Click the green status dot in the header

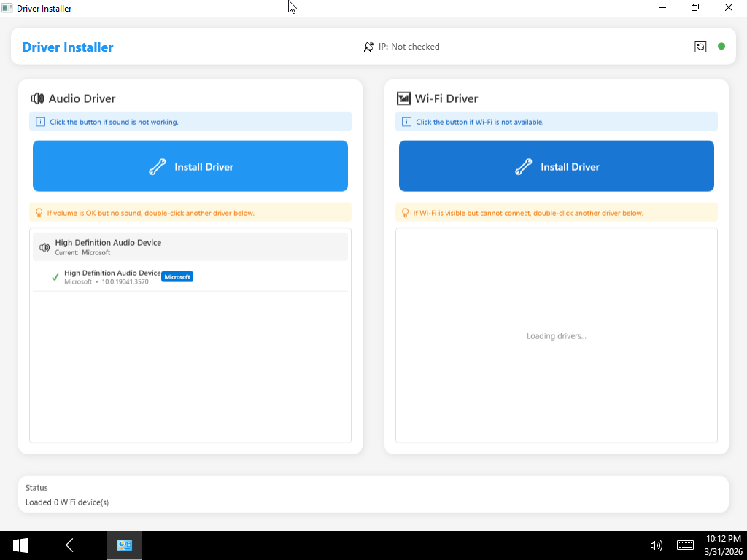click(x=721, y=45)
